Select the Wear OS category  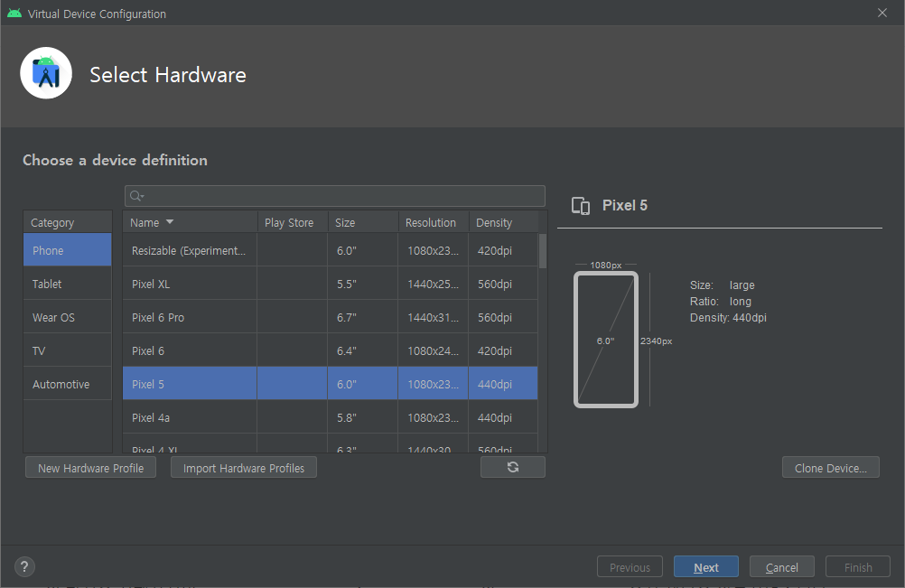click(x=68, y=317)
